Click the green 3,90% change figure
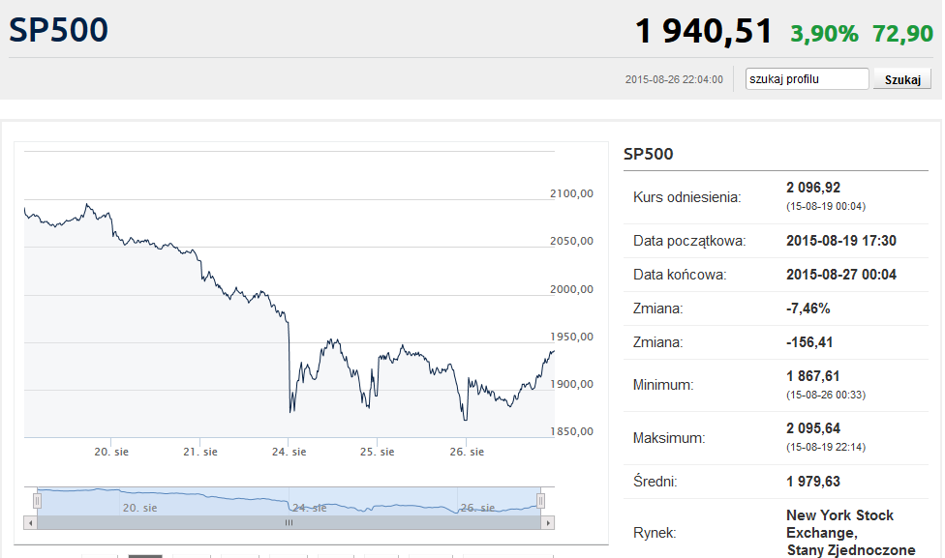Viewport: 945px width, 558px height. point(824,34)
